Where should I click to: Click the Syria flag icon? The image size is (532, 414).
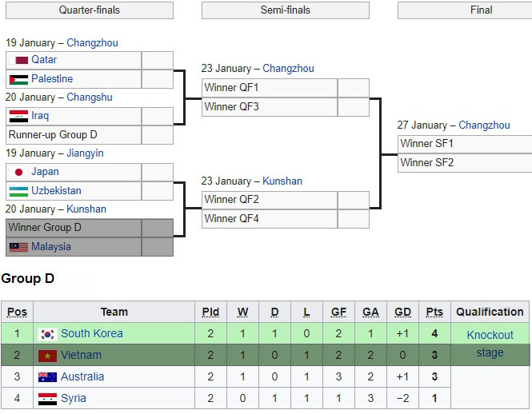[x=47, y=399]
